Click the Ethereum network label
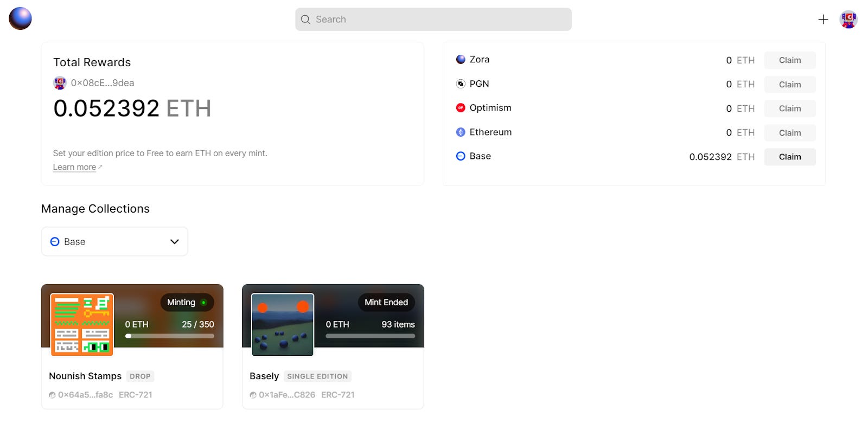 pos(490,132)
